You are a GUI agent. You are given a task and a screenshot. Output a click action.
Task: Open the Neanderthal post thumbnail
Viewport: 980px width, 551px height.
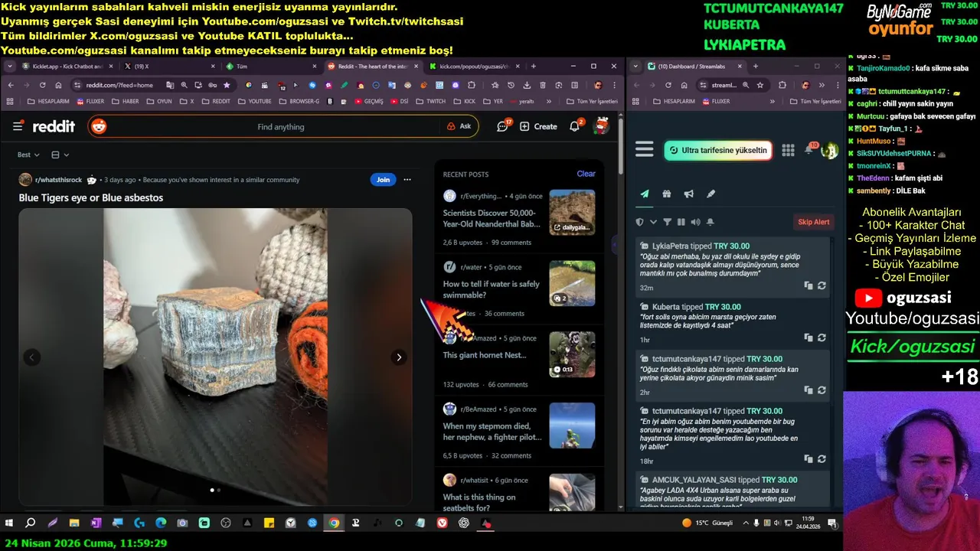[x=572, y=212]
